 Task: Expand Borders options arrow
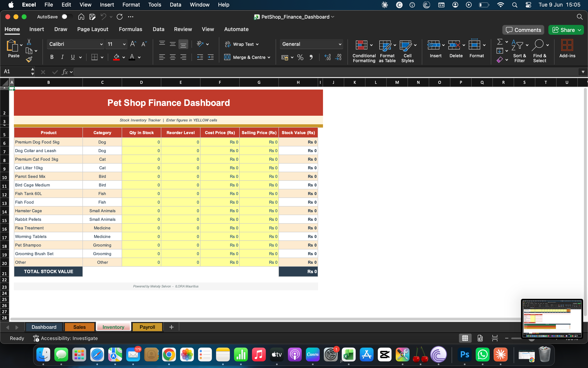102,57
